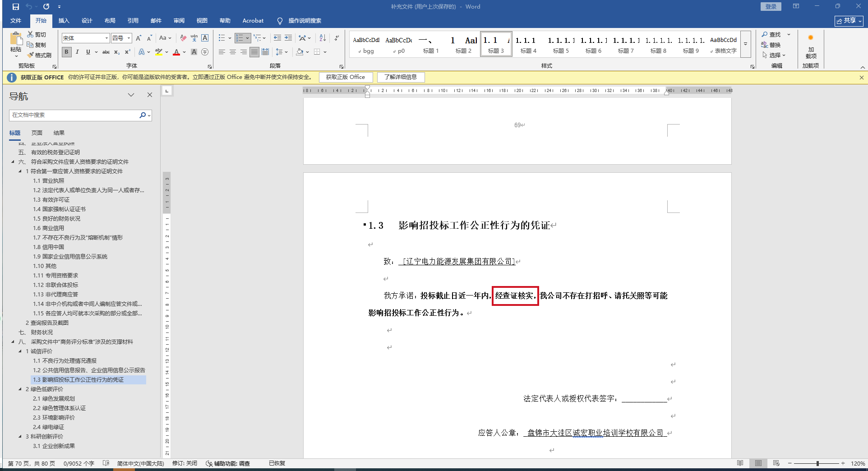Viewport: 868px width, 471px height.
Task: Shrink font size with the smaller A icon
Action: tap(149, 38)
